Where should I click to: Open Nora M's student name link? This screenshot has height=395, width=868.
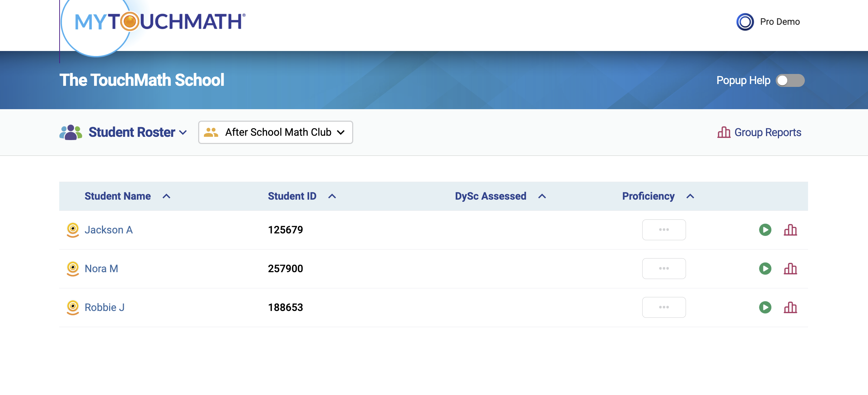click(101, 269)
